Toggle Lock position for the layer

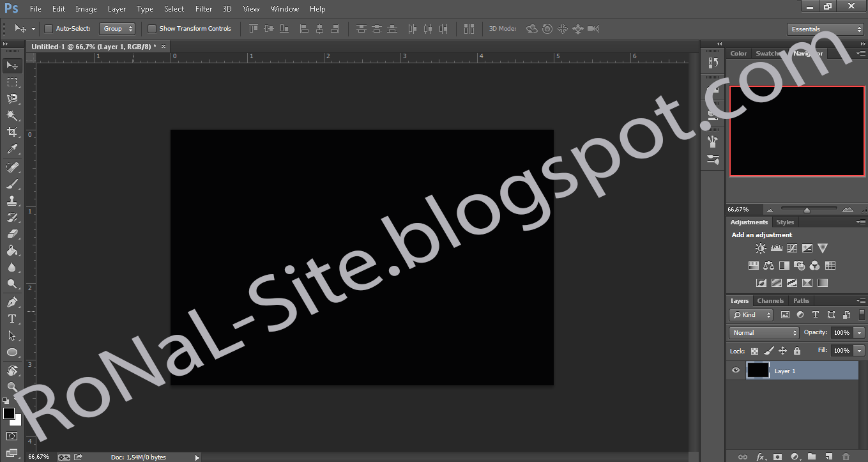click(x=783, y=351)
